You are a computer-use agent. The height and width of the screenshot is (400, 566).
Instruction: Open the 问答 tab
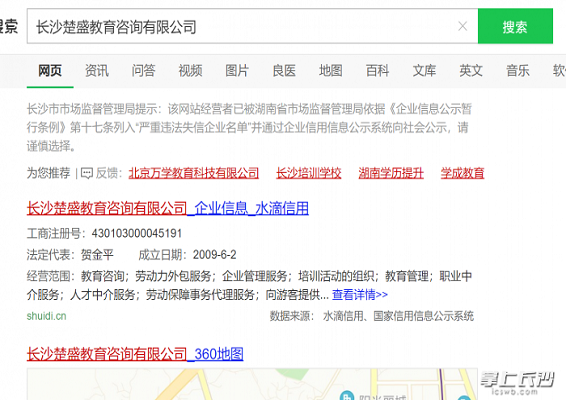coord(144,70)
